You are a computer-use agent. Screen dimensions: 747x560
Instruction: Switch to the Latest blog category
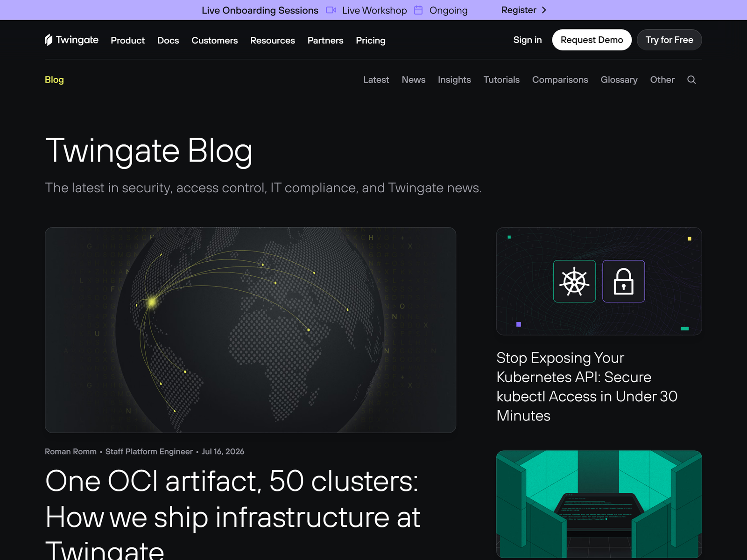point(376,80)
